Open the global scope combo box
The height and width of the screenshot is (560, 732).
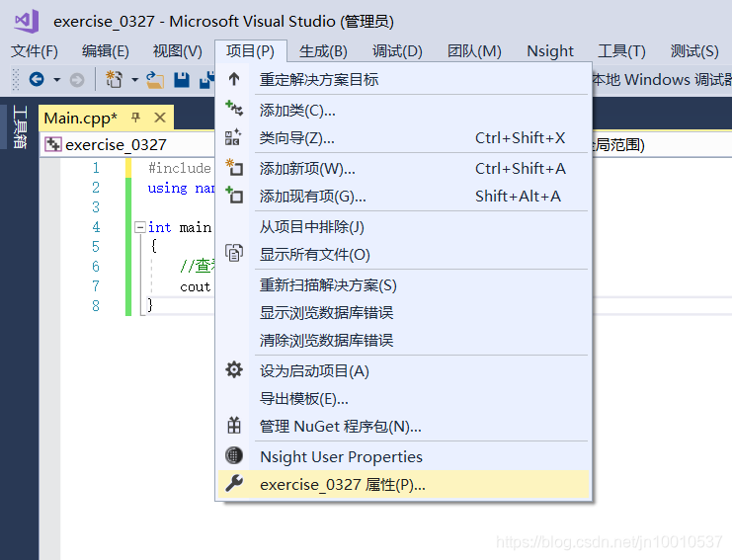tap(662, 144)
